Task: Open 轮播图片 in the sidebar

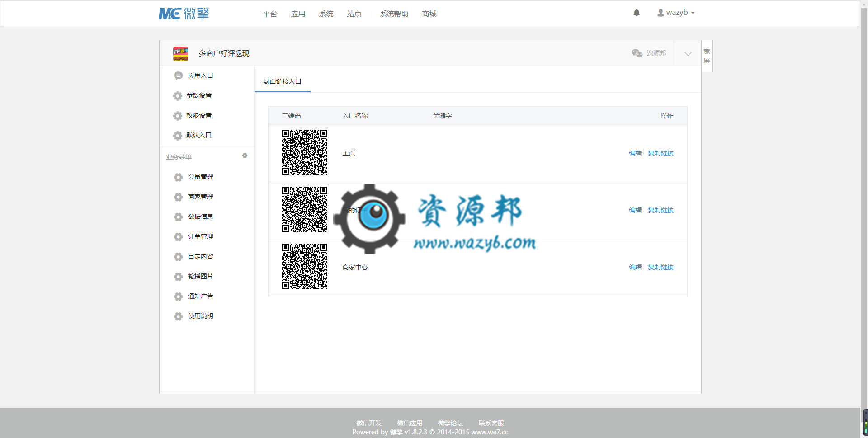Action: 201,277
